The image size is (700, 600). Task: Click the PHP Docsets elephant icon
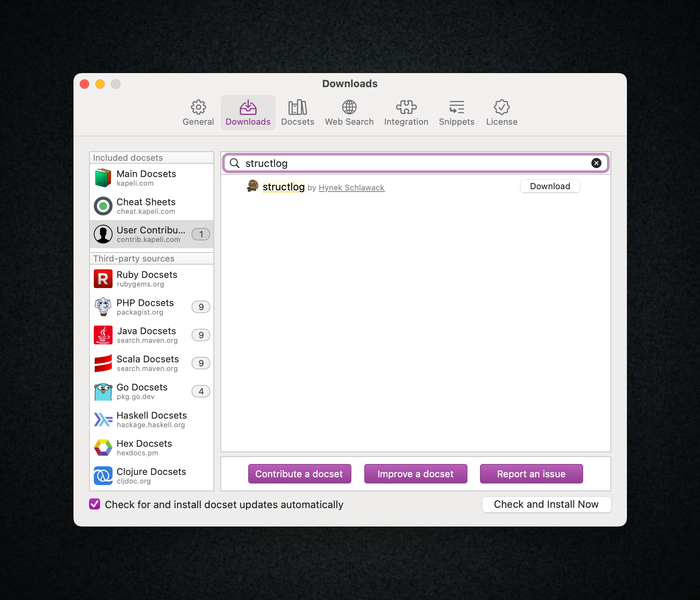[x=103, y=307]
